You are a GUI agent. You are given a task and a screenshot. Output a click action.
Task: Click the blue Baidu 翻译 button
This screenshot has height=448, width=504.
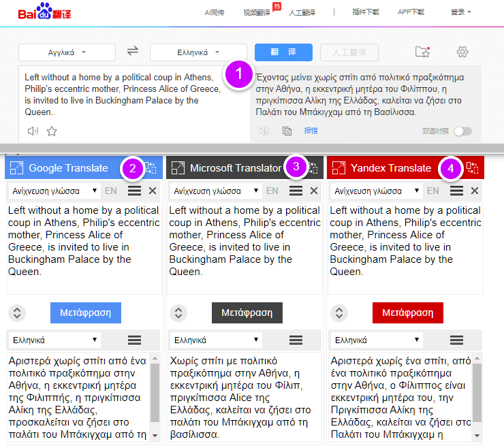(283, 52)
